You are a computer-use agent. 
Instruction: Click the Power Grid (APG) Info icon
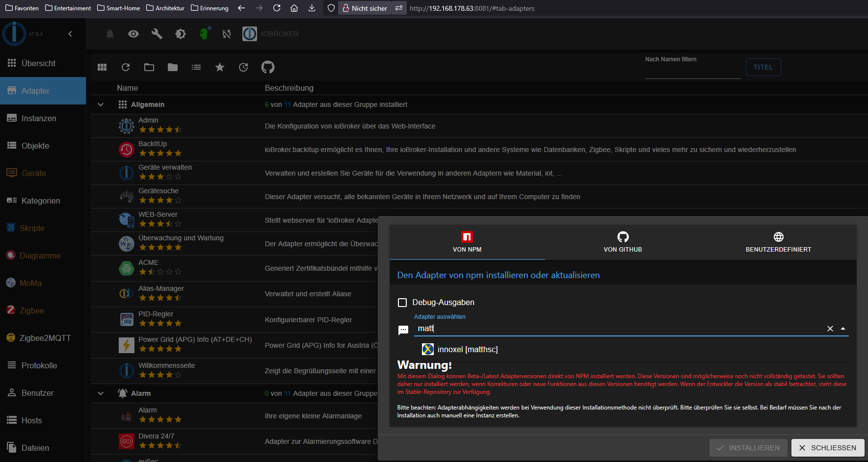127,345
